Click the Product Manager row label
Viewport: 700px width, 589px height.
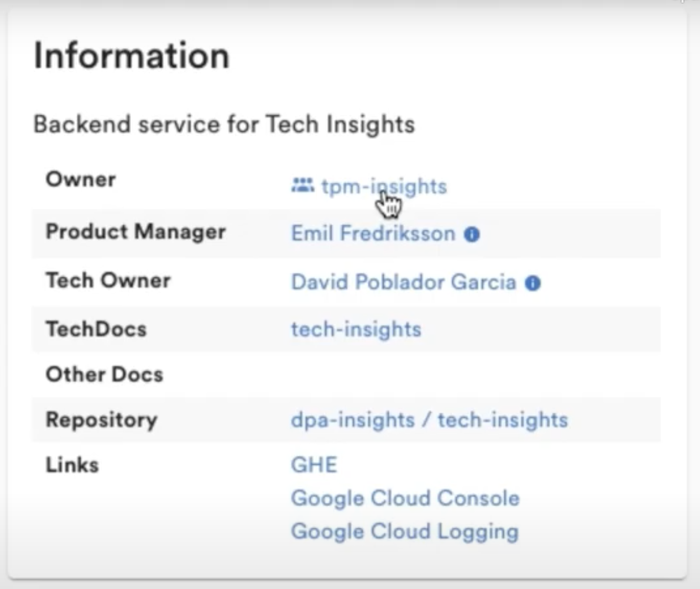(136, 232)
